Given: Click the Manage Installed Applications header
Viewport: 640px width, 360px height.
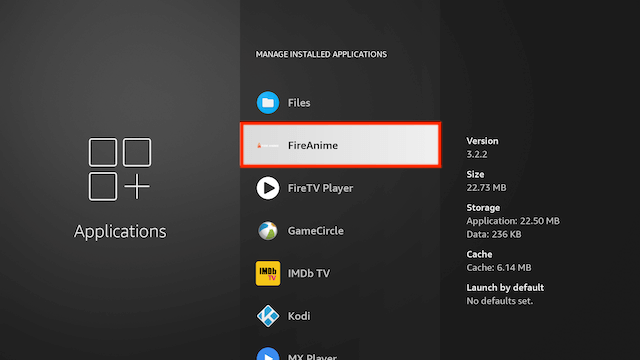Looking at the screenshot, I should tap(321, 54).
